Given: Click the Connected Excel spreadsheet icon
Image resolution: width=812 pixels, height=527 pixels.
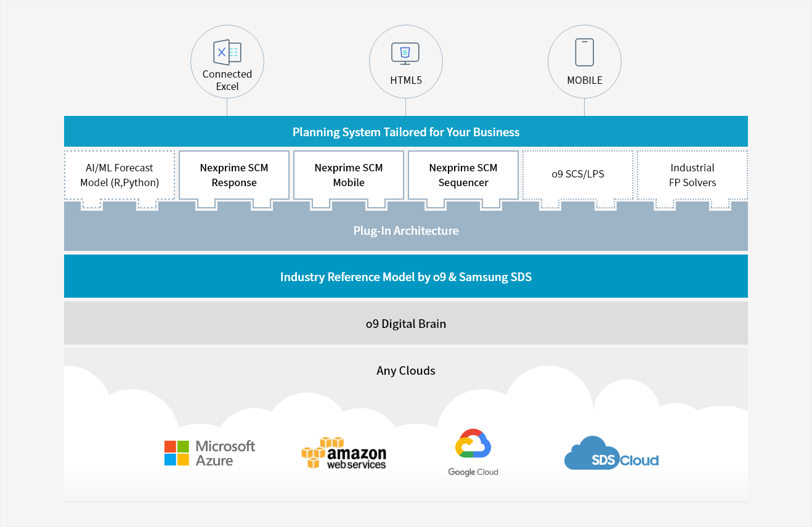Looking at the screenshot, I should click(x=227, y=52).
